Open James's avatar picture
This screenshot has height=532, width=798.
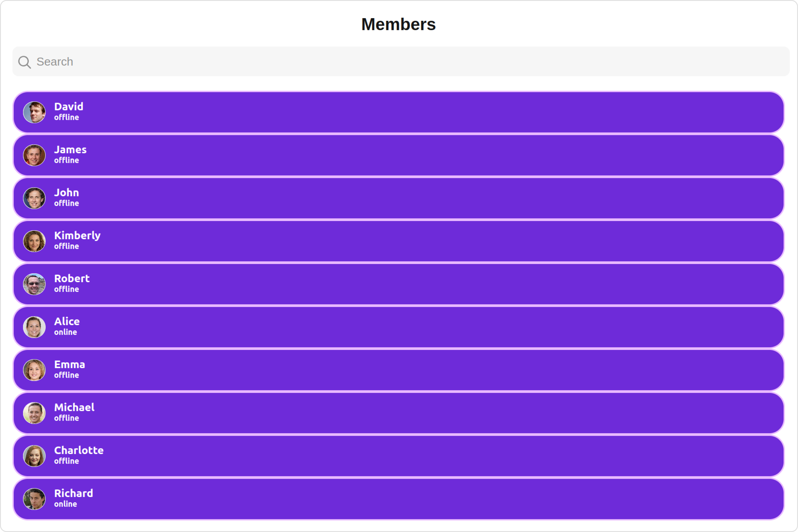coord(34,155)
